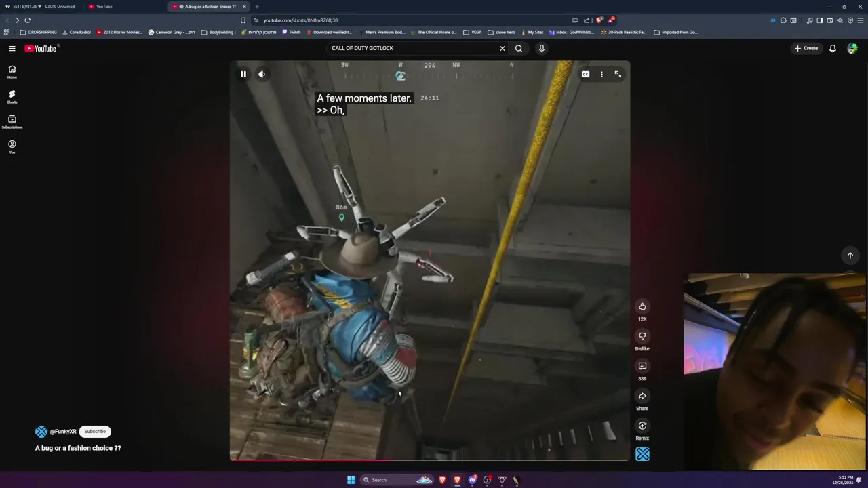Seek using the red video progress bar
The height and width of the screenshot is (488, 868).
point(430,460)
